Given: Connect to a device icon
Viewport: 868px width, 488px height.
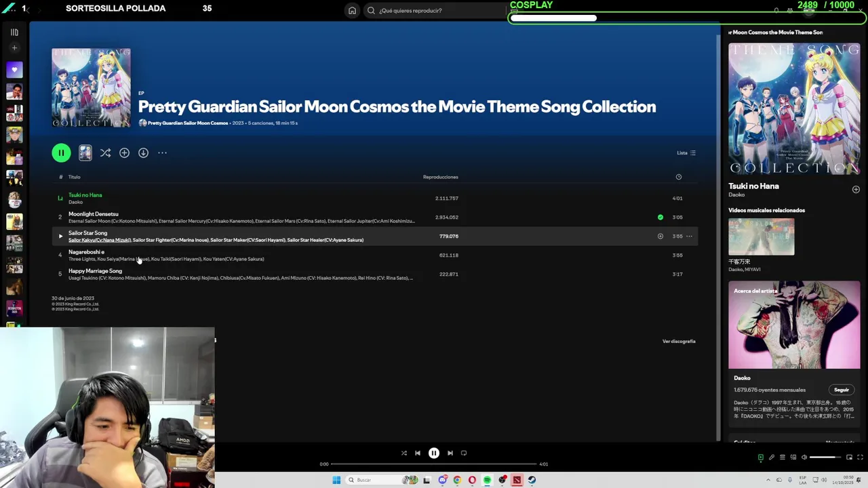Looking at the screenshot, I should coord(793,457).
